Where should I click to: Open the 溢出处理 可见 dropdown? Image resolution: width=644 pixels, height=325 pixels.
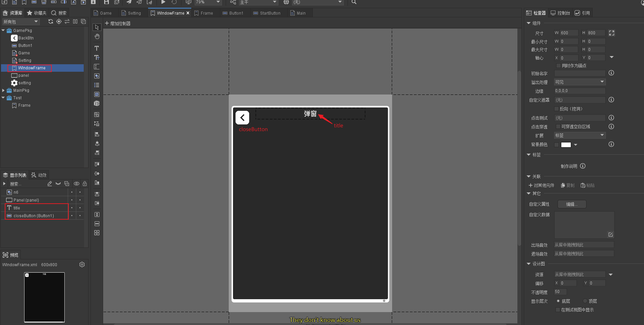click(x=580, y=82)
